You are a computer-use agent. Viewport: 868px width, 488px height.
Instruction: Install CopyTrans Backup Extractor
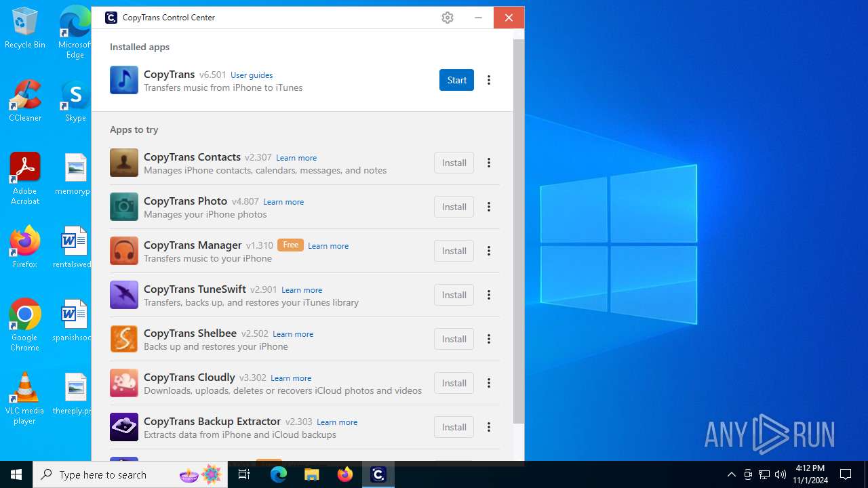[x=454, y=427]
